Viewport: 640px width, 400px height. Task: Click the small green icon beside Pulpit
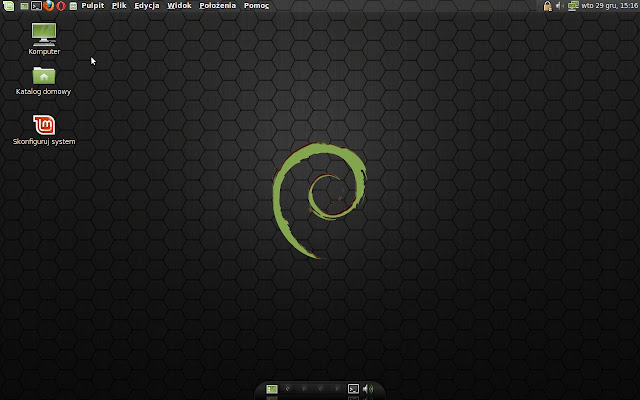tap(73, 6)
